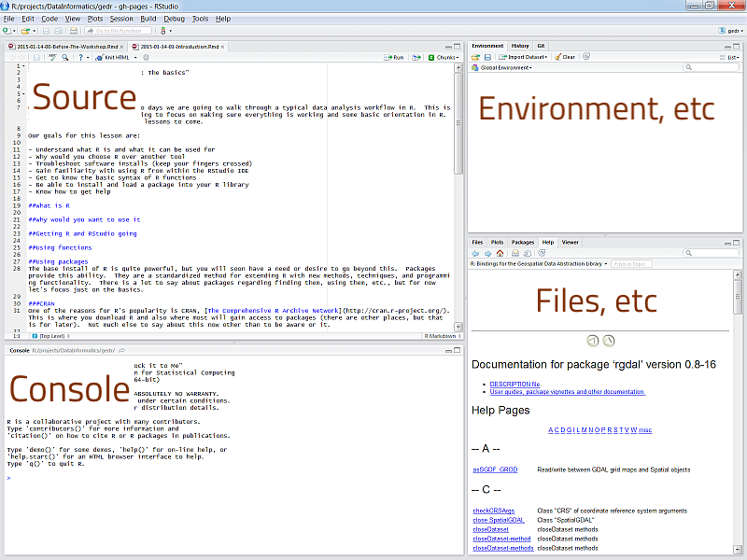Click the gear settings icon beside Knit HTML
747x560 pixels.
click(x=147, y=57)
